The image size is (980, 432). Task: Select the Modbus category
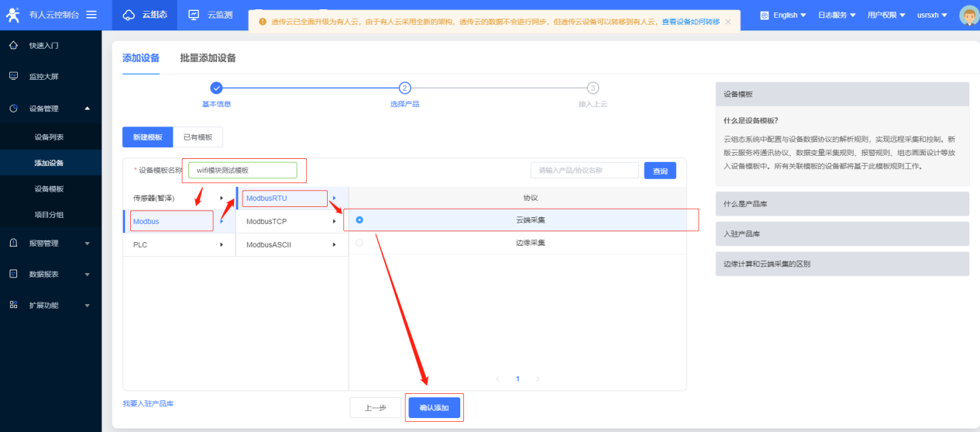pos(179,221)
